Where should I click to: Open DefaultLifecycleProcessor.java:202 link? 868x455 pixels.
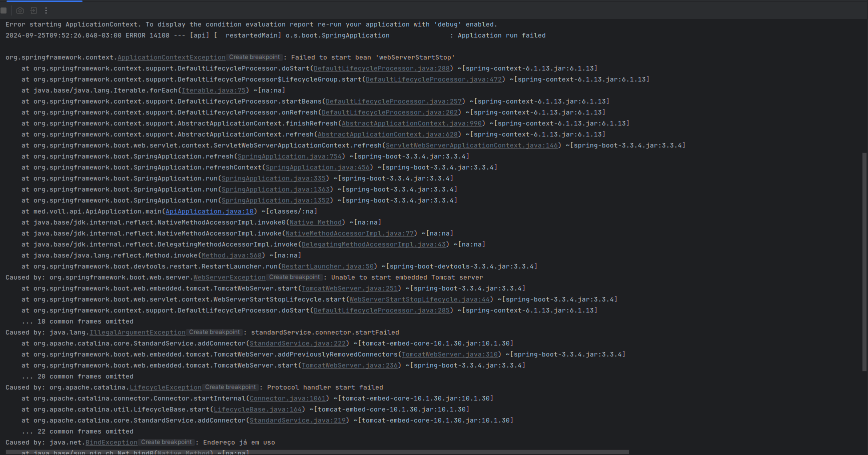pos(390,112)
